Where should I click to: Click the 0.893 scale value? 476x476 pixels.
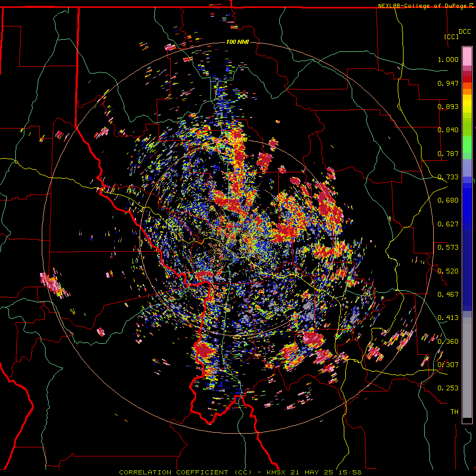pyautogui.click(x=448, y=106)
